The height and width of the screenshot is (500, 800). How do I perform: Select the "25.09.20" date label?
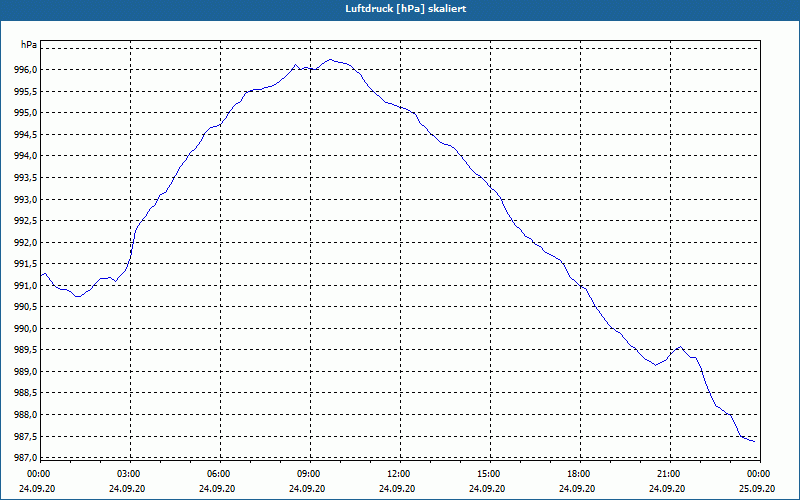(757, 489)
